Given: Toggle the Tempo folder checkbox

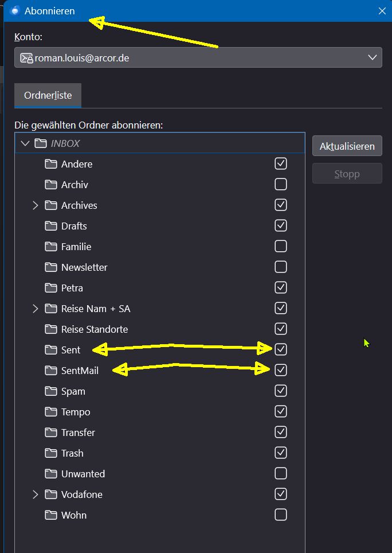Looking at the screenshot, I should click(281, 411).
